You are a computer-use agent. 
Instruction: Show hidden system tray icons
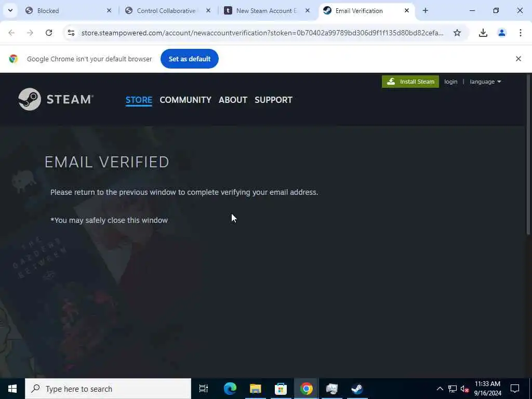point(440,389)
